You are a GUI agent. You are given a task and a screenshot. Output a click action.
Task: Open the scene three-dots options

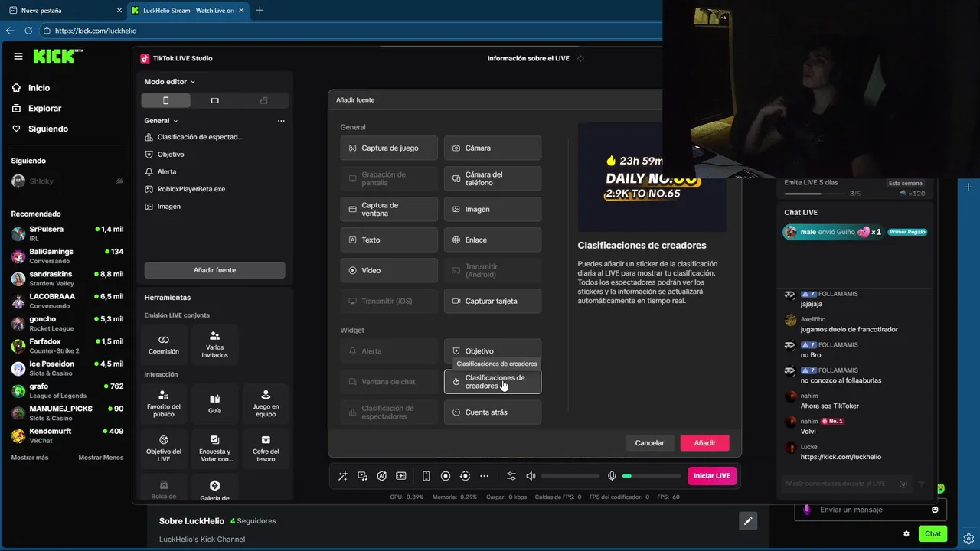281,121
